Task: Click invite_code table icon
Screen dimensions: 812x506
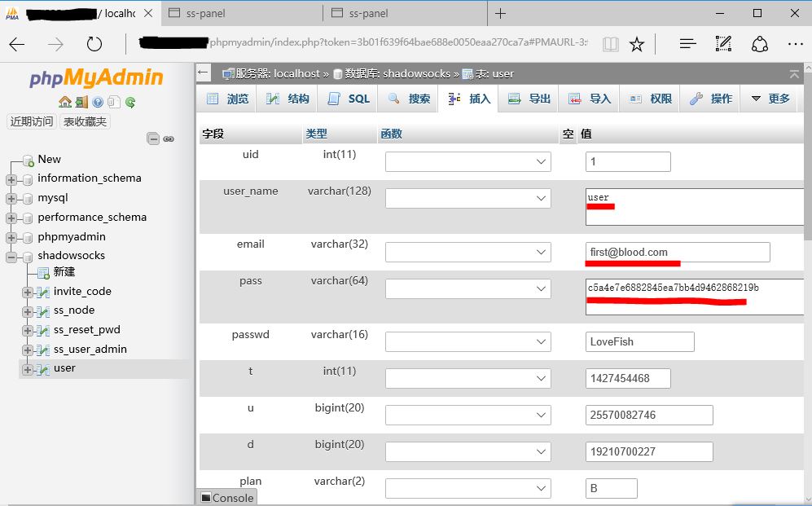Action: (x=42, y=292)
